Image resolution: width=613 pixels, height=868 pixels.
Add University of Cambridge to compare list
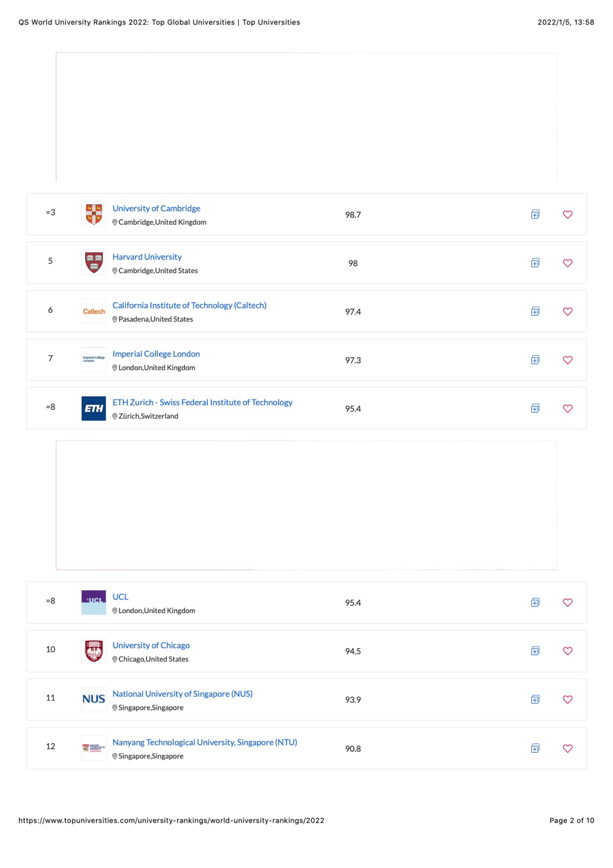coord(535,215)
